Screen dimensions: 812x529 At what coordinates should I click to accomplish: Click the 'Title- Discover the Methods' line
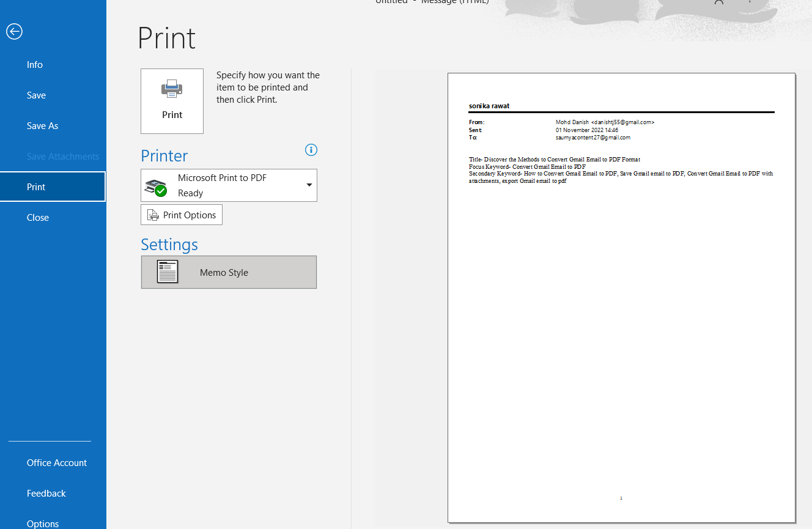click(555, 160)
